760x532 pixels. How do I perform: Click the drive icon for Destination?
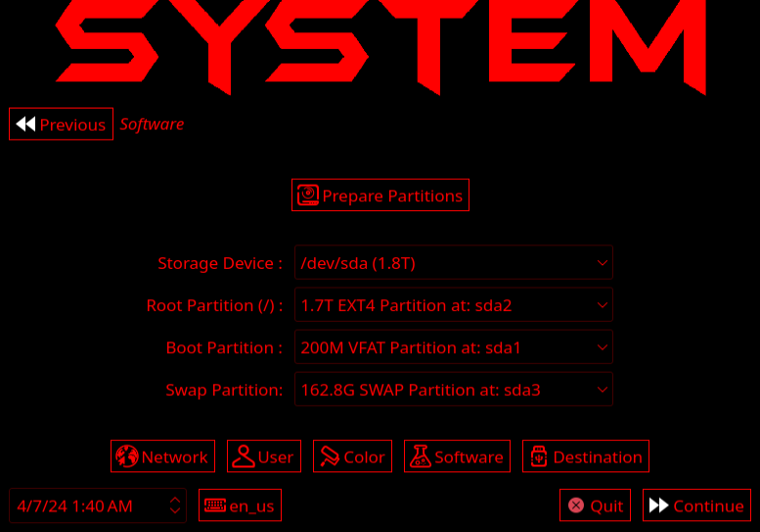538,457
